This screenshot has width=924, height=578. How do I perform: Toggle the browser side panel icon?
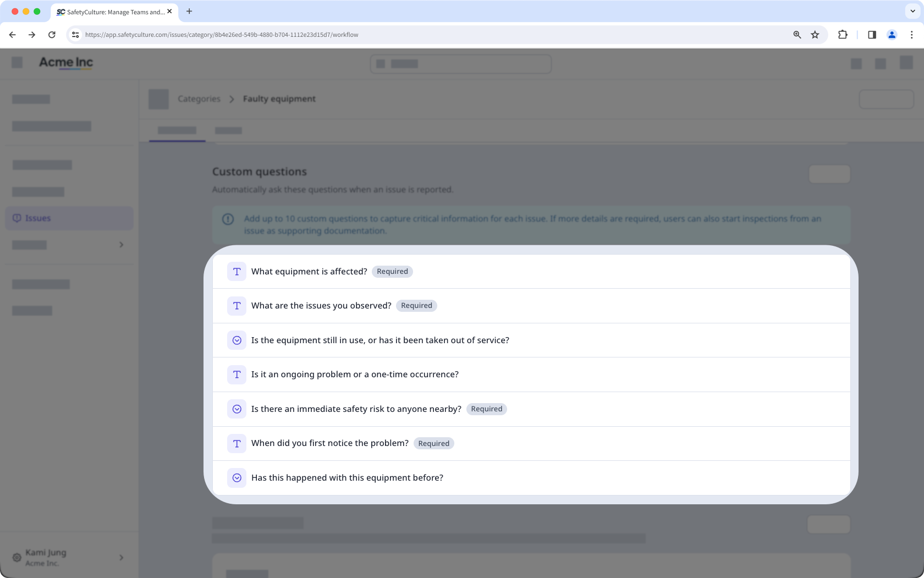click(872, 35)
